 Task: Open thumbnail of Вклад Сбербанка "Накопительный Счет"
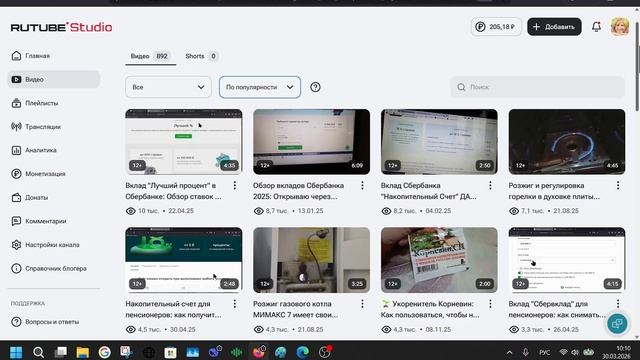(x=439, y=142)
